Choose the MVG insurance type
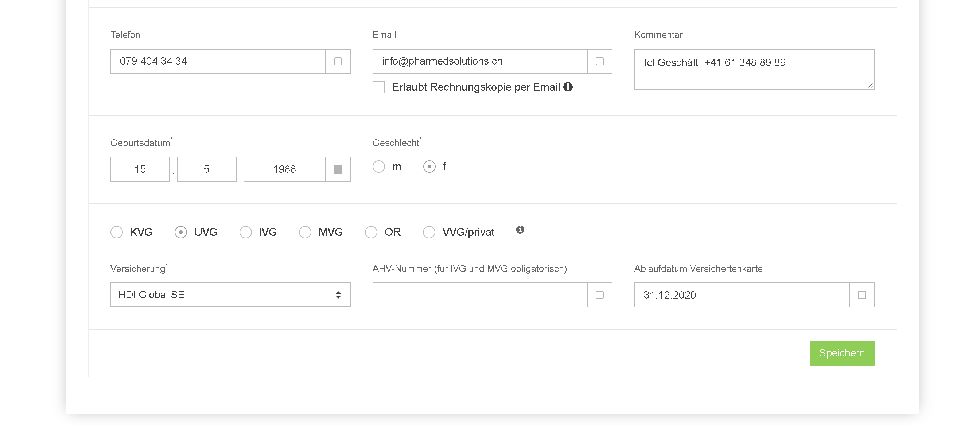Viewport: 980px width, 425px height. tap(305, 232)
